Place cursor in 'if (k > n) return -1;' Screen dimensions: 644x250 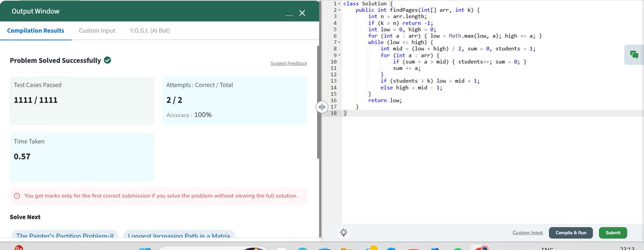coord(400,23)
